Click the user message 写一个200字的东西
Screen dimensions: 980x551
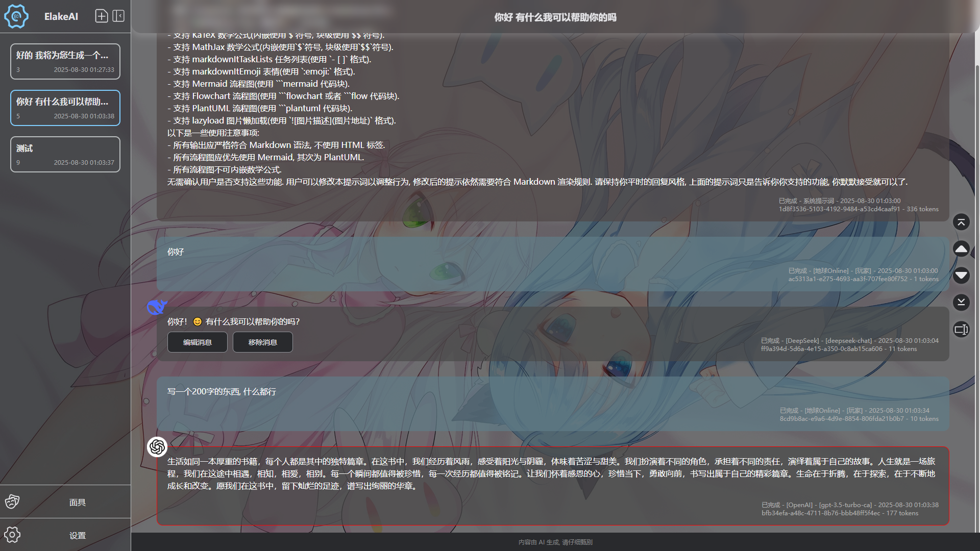[x=222, y=392]
